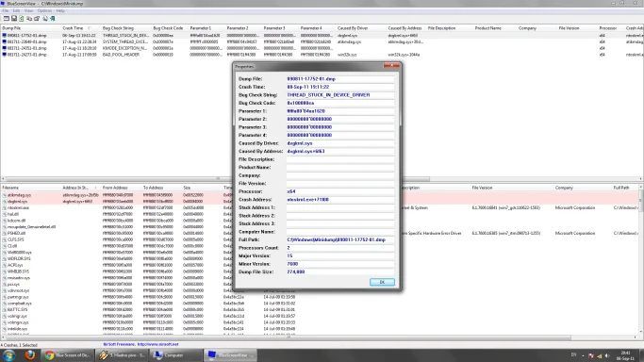The width and height of the screenshot is (644, 362).
Task: Click the lower pane vertical scrollbar
Action: click(x=641, y=201)
